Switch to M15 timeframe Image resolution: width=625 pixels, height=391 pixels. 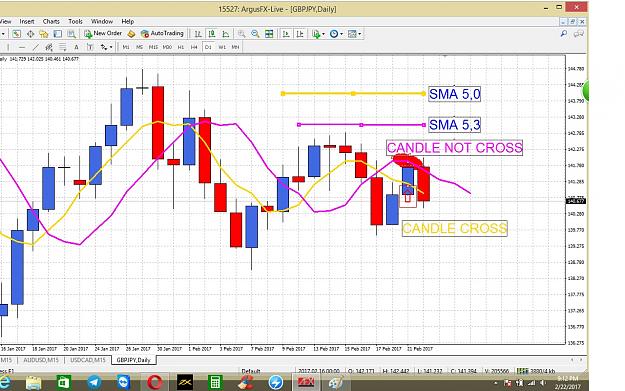(x=153, y=47)
